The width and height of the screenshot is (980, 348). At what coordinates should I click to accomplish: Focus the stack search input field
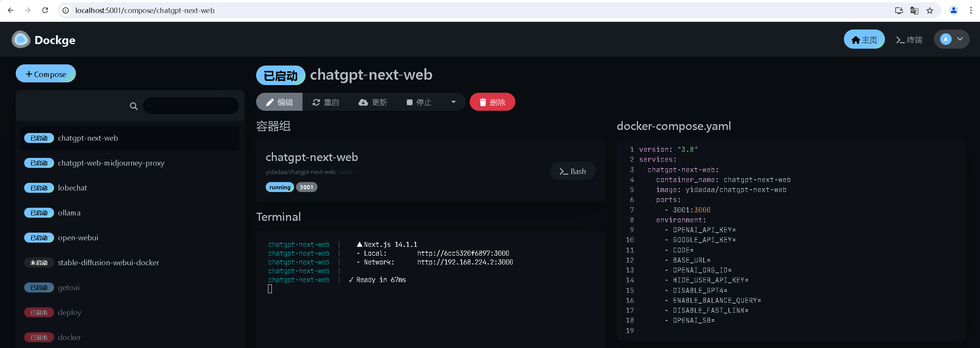pyautogui.click(x=191, y=105)
